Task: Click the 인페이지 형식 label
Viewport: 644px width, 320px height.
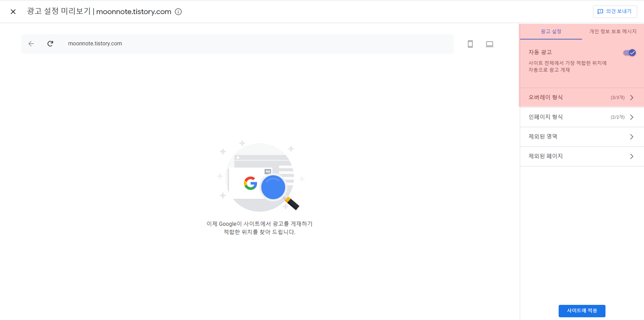Action: pyautogui.click(x=545, y=117)
